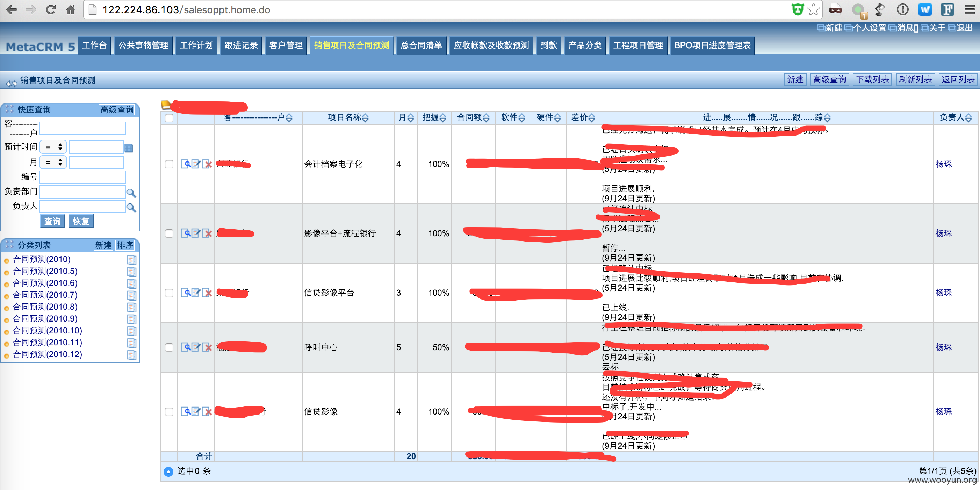
Task: Check the 呼叫中心 row checkbox
Action: coord(169,347)
